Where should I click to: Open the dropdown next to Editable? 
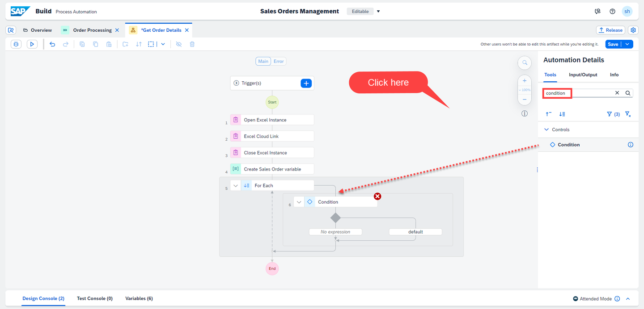(378, 12)
